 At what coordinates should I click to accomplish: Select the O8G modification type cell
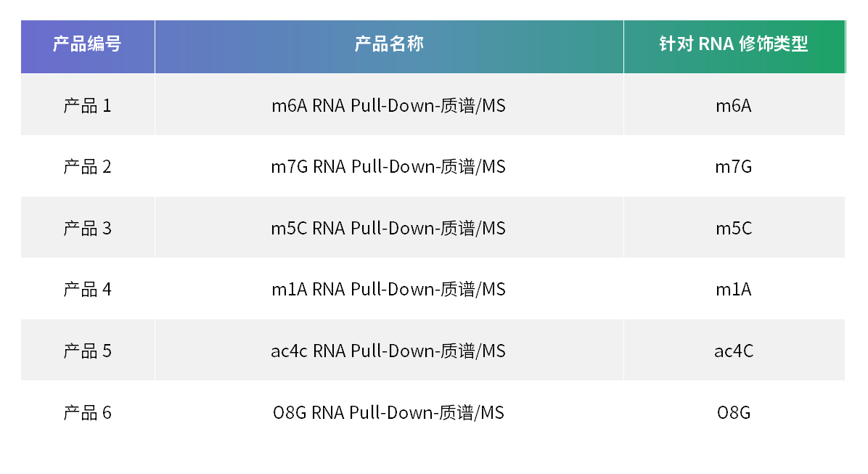coord(733,413)
